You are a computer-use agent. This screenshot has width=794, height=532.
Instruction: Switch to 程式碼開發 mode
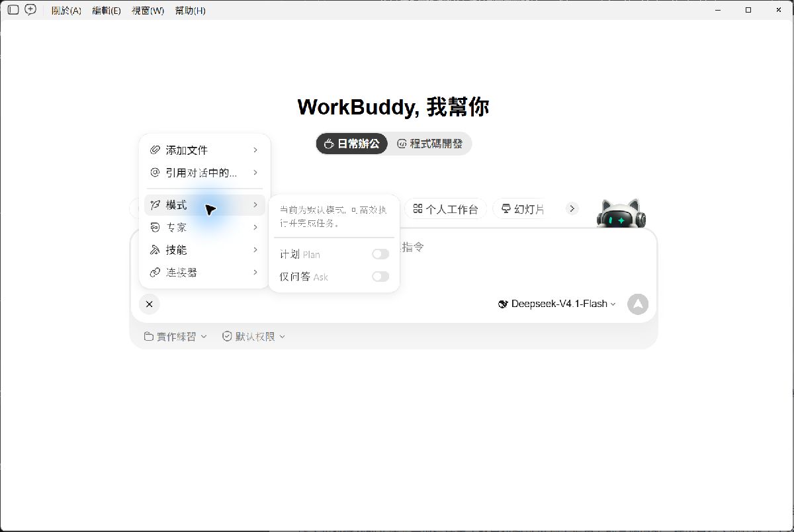(429, 144)
